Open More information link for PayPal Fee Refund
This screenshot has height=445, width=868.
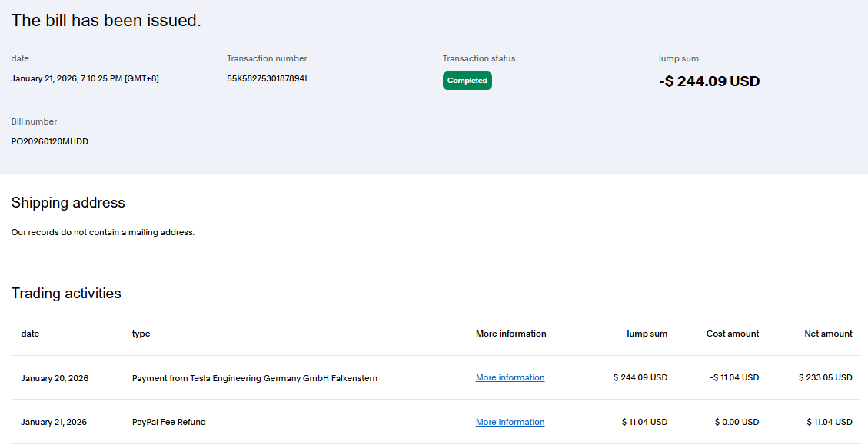(x=510, y=422)
